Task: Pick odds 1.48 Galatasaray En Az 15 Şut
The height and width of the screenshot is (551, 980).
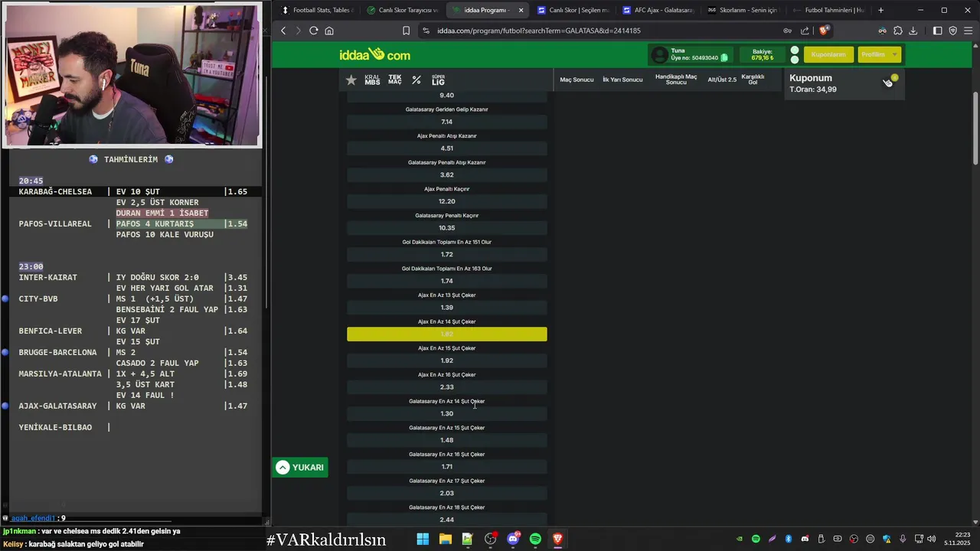Action: 447,440
